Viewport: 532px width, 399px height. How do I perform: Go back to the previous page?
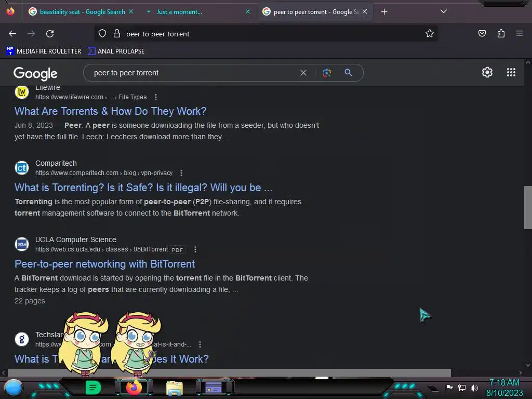click(x=12, y=34)
